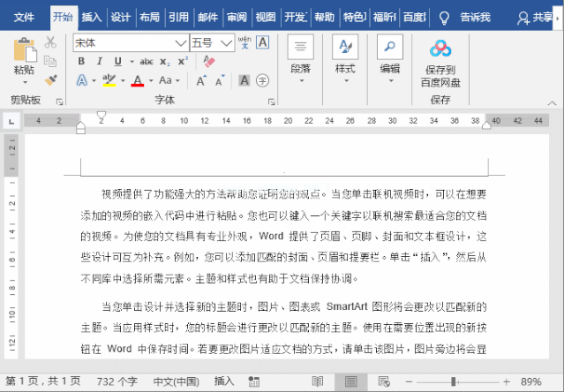Apply subscript formatting
This screenshot has width=564, height=392.
(x=166, y=61)
